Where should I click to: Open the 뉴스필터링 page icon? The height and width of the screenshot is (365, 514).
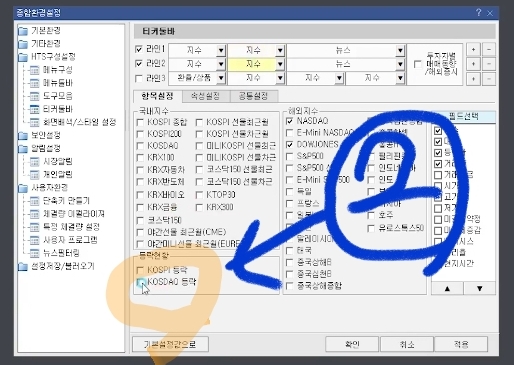[35, 253]
